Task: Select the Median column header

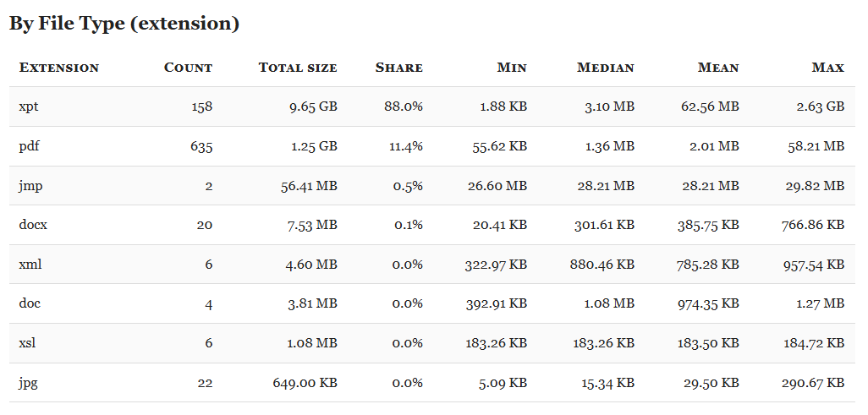Action: point(606,68)
